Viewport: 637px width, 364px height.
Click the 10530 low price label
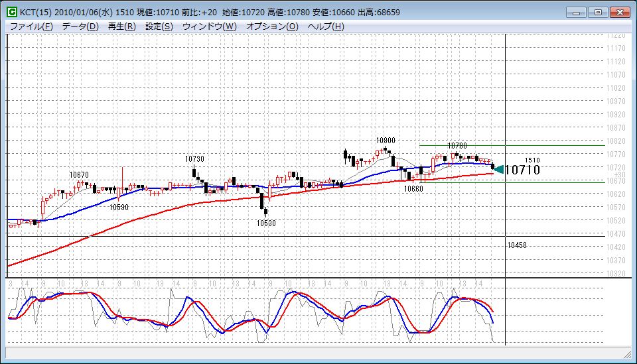tap(266, 223)
